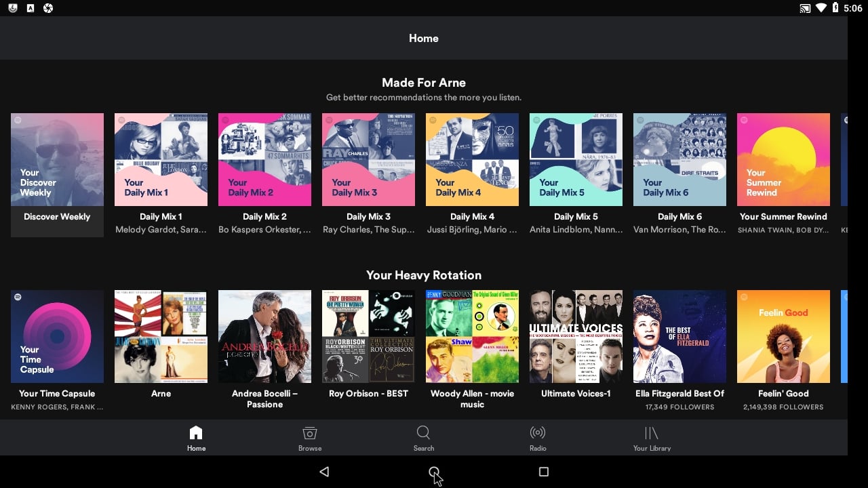Viewport: 868px width, 488px height.
Task: Open Woody Allen movie music cover
Action: click(x=472, y=337)
